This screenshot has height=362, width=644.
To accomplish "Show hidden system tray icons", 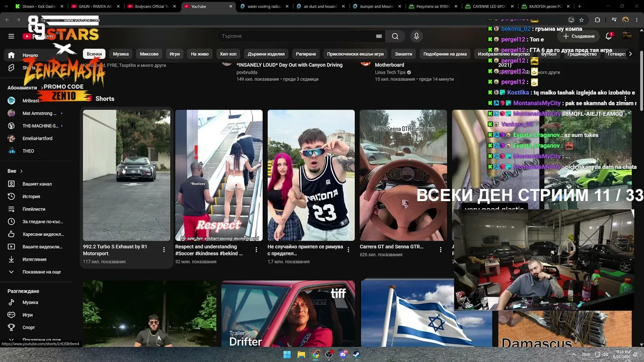I will [574, 354].
